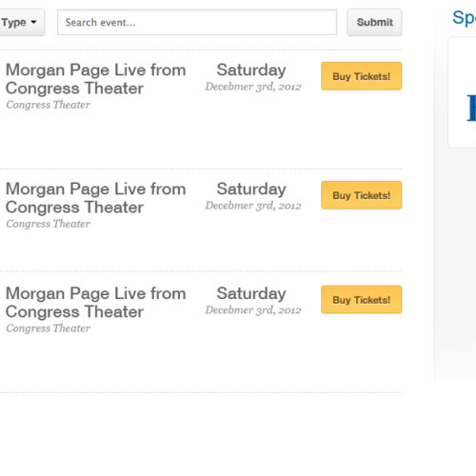Open the first Morgan Page Live event title

pos(96,79)
